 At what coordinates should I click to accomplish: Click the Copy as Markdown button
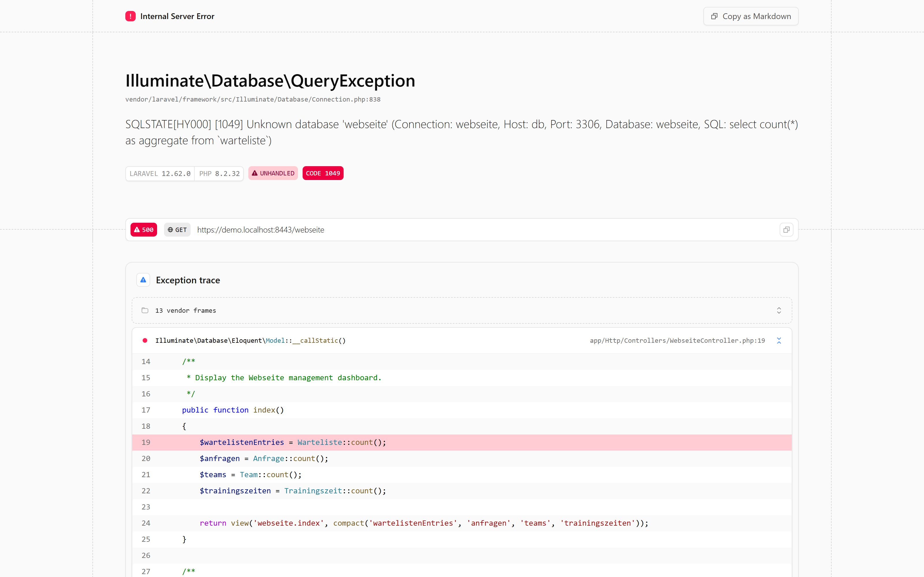point(751,16)
